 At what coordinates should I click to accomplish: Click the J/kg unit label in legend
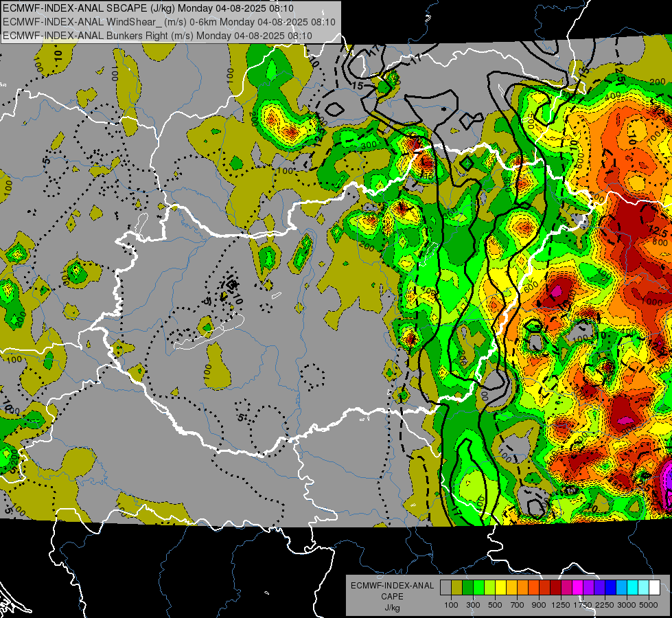pyautogui.click(x=393, y=608)
